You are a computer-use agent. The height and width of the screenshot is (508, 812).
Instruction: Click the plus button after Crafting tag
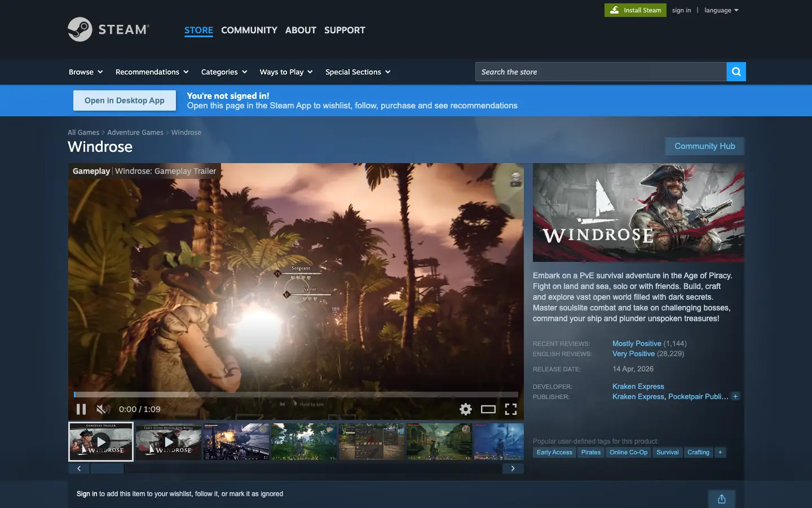point(720,452)
